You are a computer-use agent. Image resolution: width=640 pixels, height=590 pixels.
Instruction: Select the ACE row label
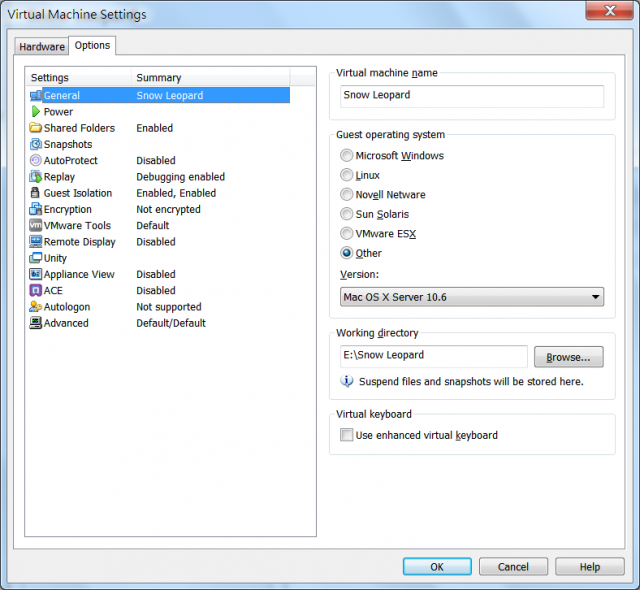coord(53,291)
